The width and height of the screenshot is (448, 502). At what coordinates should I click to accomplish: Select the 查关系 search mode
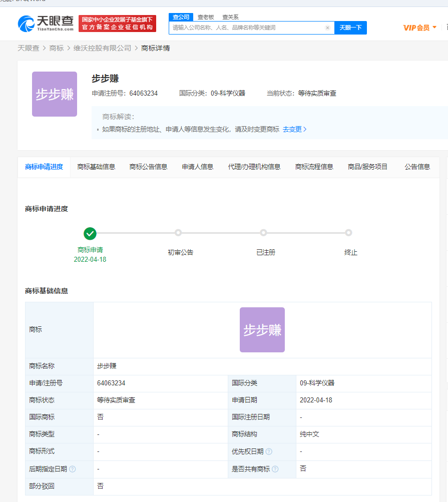230,17
